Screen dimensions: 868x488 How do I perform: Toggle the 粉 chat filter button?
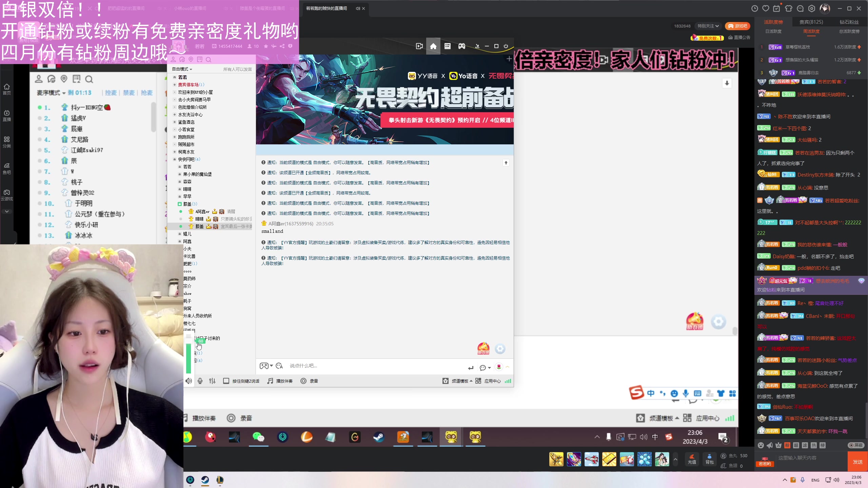787,445
